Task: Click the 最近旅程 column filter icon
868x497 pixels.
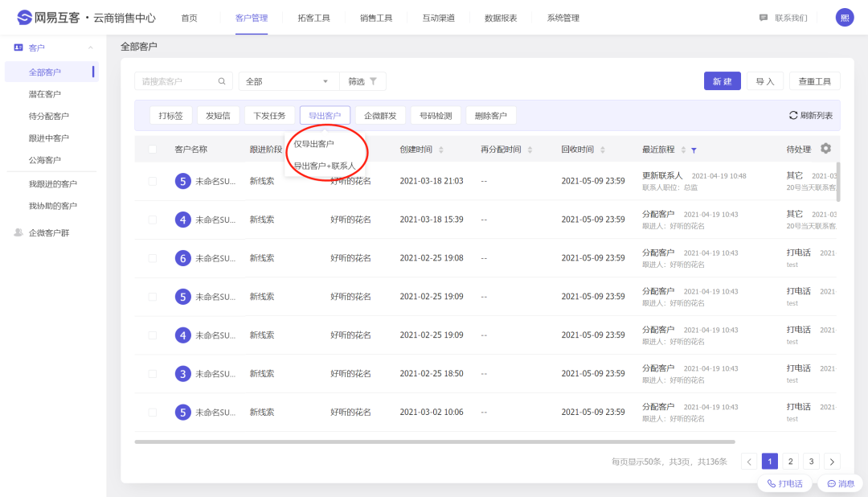Action: tap(694, 150)
